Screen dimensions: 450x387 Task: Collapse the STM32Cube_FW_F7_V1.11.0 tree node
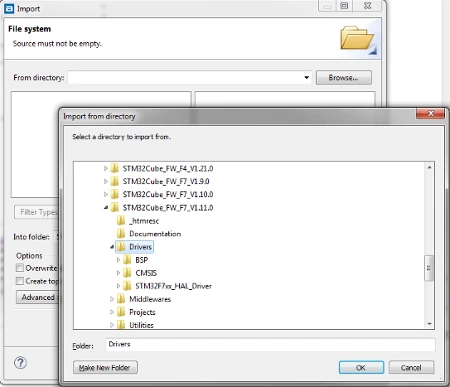106,207
